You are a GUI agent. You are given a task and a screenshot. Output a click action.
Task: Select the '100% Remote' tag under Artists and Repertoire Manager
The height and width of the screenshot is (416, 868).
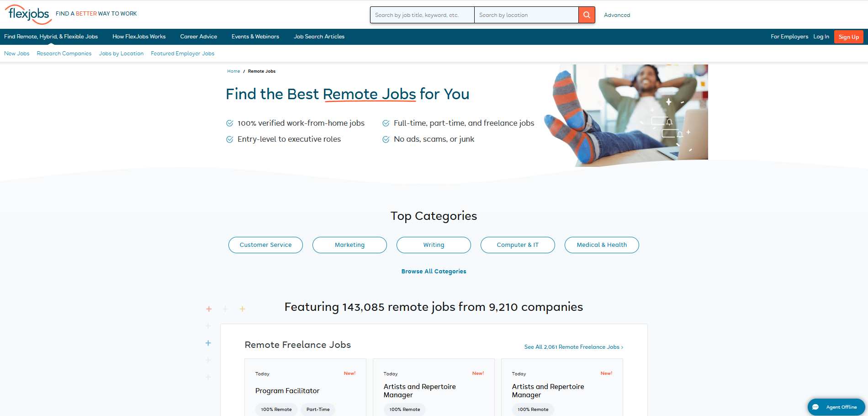coord(405,410)
